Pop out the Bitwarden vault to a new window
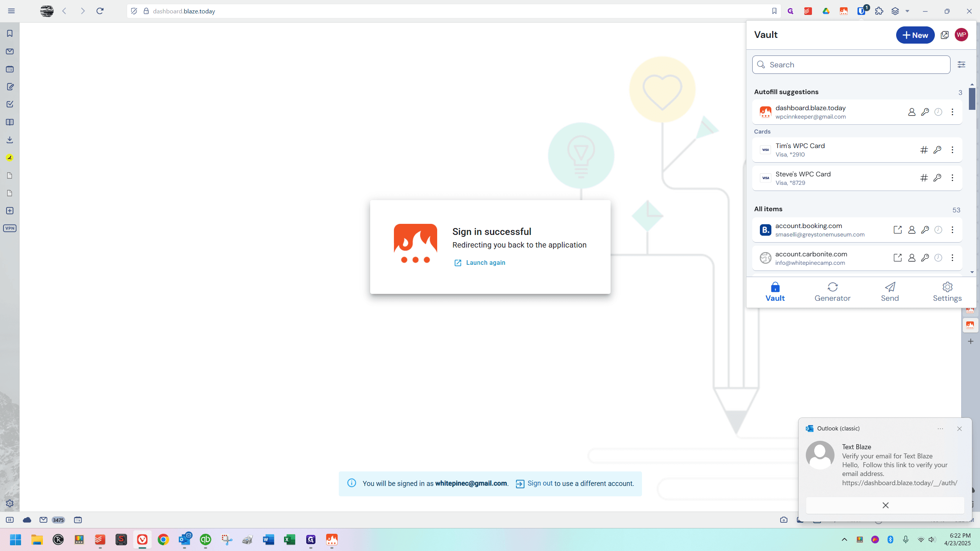Viewport: 980px width, 551px height. (945, 35)
